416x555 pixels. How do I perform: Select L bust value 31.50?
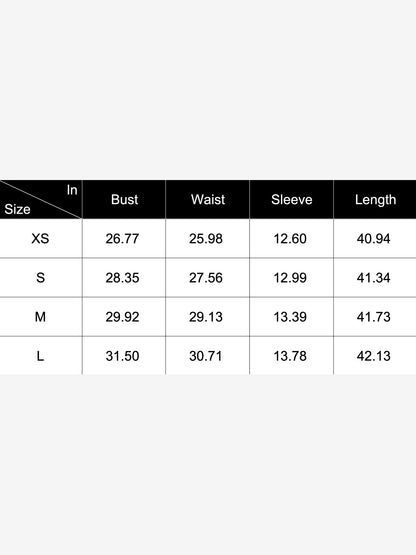point(122,356)
